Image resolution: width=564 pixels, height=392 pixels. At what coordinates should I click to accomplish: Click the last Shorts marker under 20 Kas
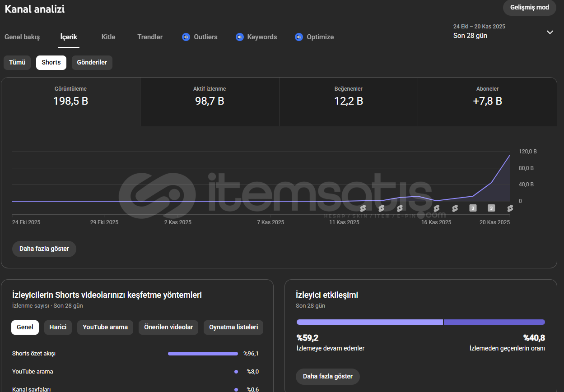point(510,208)
